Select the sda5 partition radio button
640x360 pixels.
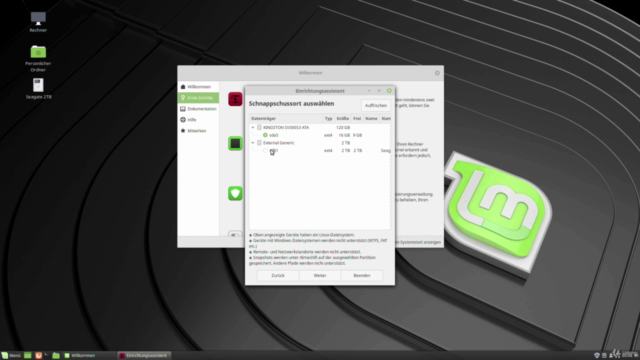265,135
